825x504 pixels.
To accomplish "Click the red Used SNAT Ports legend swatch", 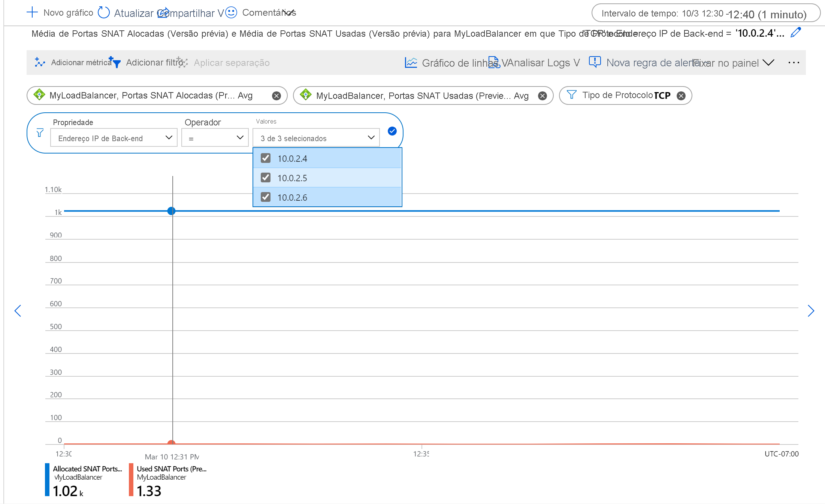I will tap(131, 480).
